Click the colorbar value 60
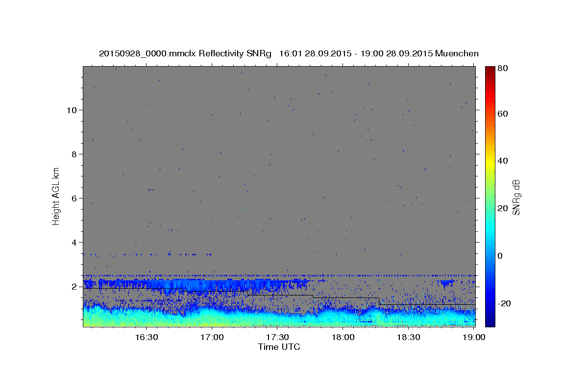The image size is (588, 392). click(x=503, y=114)
